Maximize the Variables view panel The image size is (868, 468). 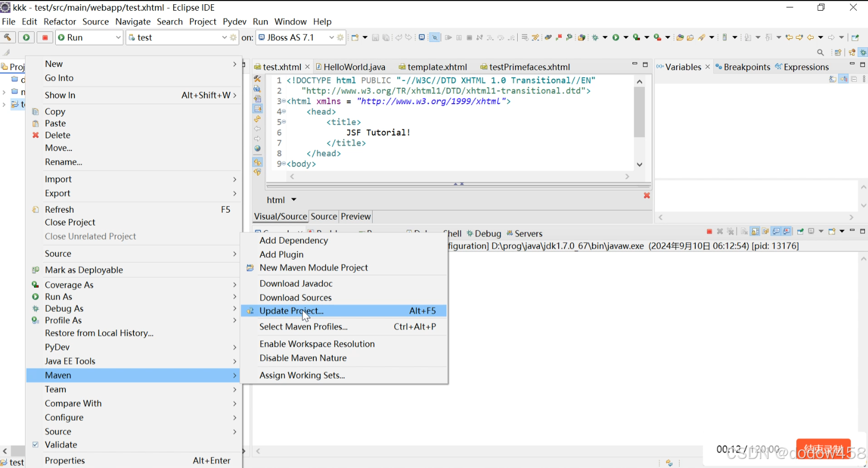pyautogui.click(x=863, y=64)
